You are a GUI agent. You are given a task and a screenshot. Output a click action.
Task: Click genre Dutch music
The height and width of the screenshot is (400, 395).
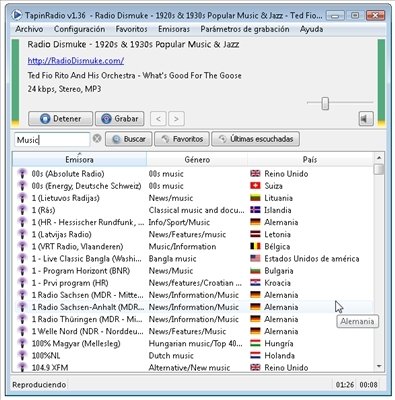(171, 356)
